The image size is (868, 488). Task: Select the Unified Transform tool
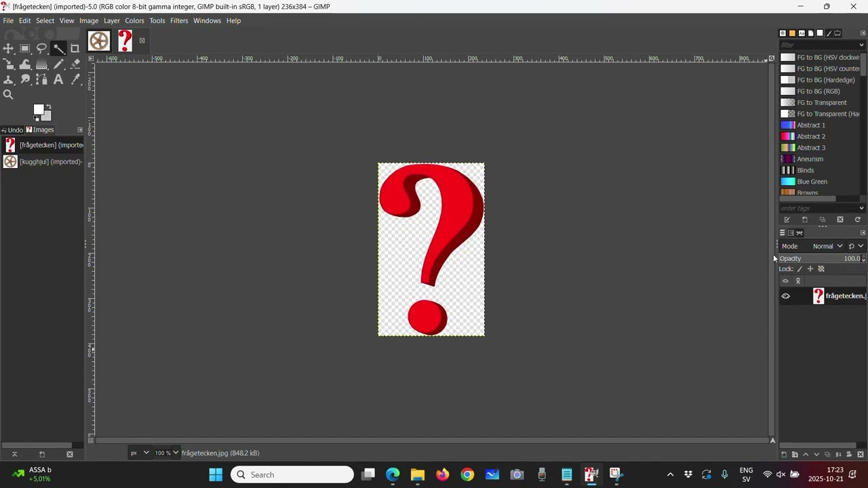click(8, 64)
